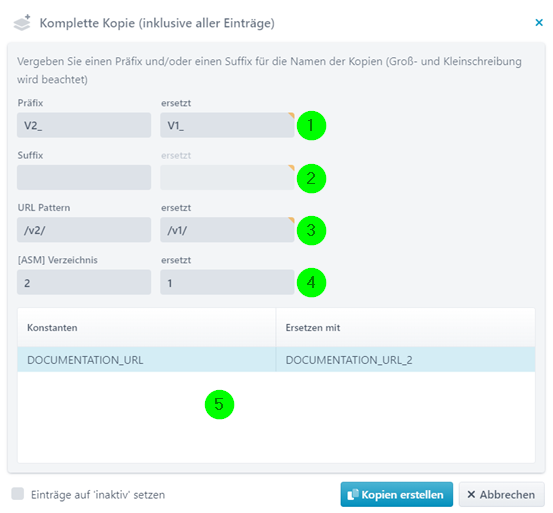553x513 pixels.
Task: Click green annotation marker number 3
Action: click(311, 231)
